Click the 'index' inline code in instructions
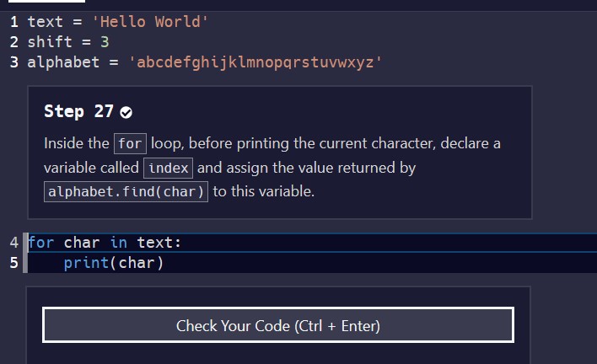597x364 pixels. (169, 168)
